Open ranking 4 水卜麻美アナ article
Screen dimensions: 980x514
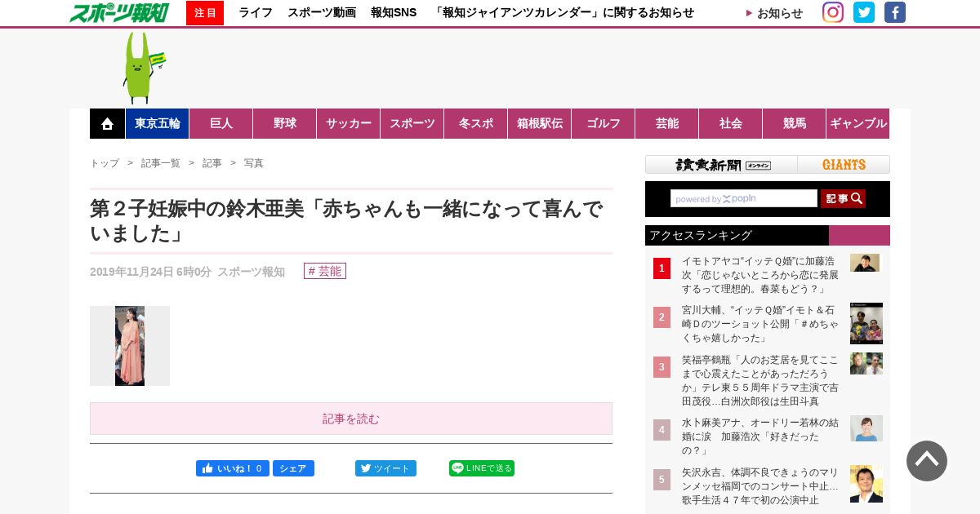pos(760,436)
